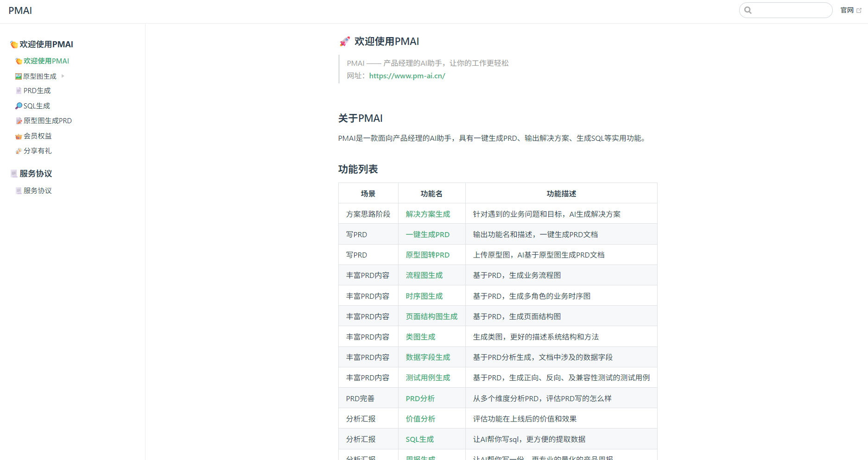868x460 pixels.
Task: Click the crown icon beside 会员权益
Action: [x=19, y=136]
